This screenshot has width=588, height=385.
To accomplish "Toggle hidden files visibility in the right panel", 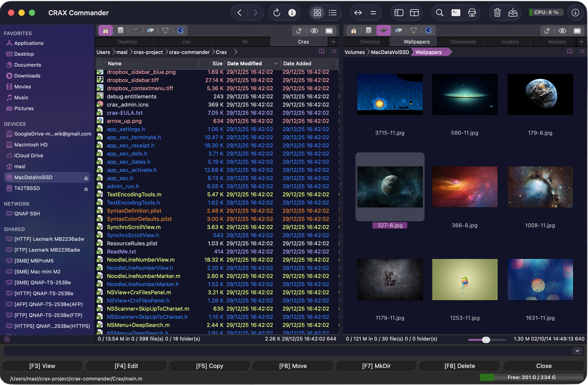I will point(563,31).
